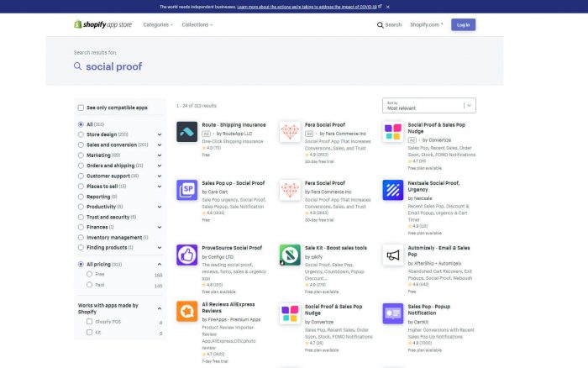Image resolution: width=588 pixels, height=368 pixels.
Task: Click the Log in button
Action: pyautogui.click(x=463, y=24)
